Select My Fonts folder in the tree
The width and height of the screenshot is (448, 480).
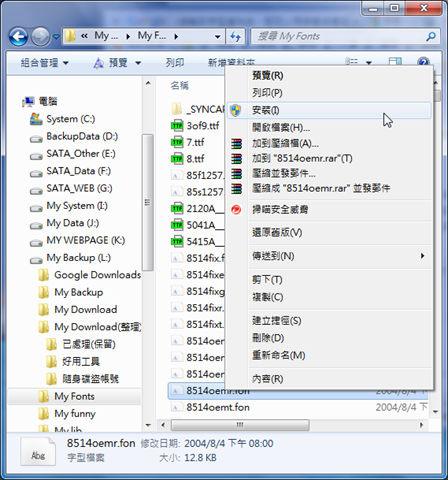pyautogui.click(x=75, y=396)
